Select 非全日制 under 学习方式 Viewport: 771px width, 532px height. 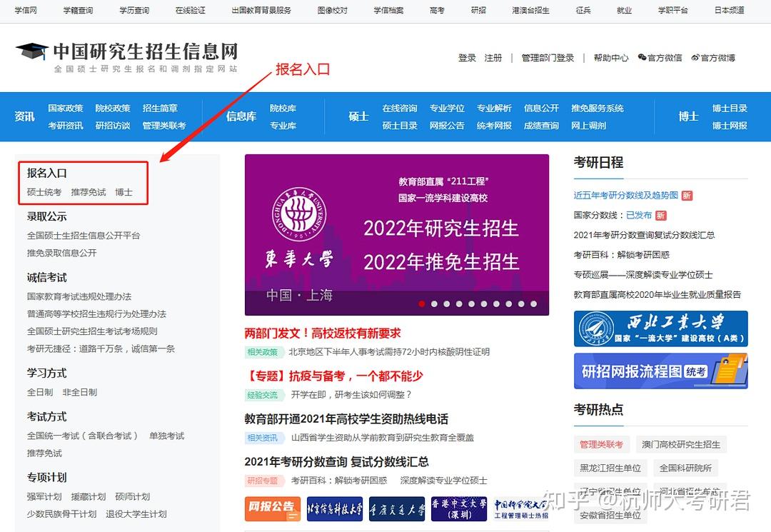click(x=80, y=392)
